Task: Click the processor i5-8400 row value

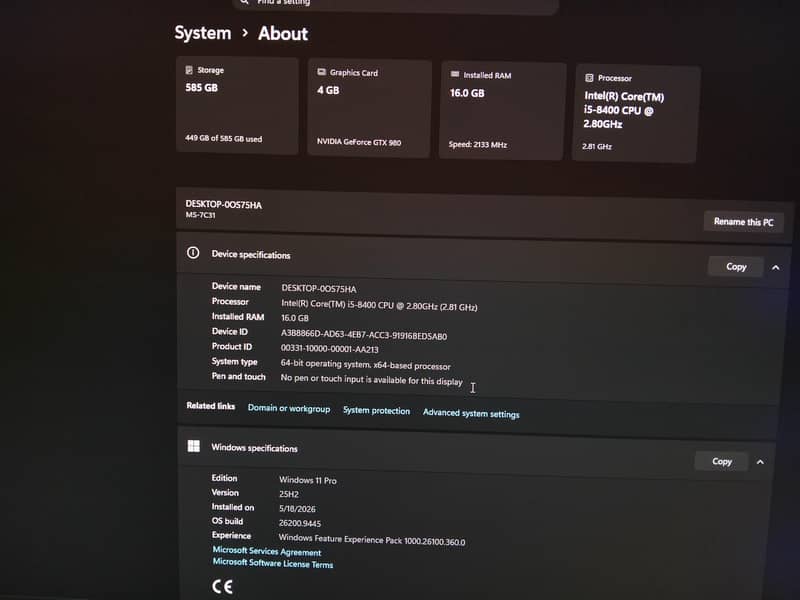Action: [x=379, y=305]
